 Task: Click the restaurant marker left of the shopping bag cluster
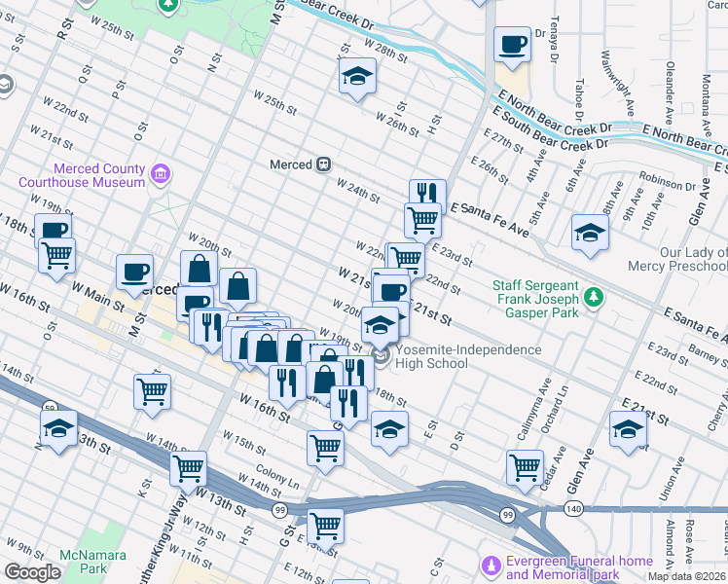point(212,328)
